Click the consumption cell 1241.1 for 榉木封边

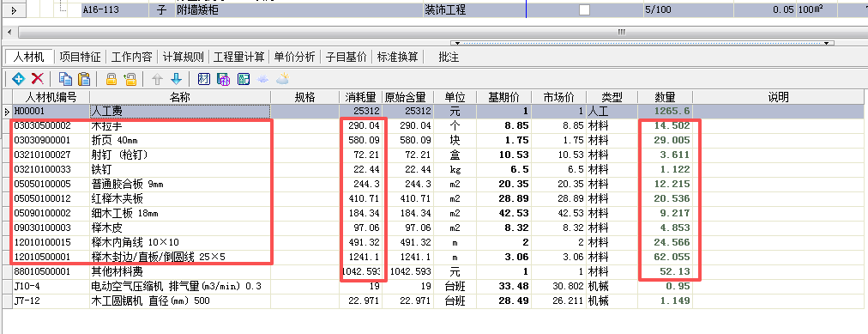360,257
